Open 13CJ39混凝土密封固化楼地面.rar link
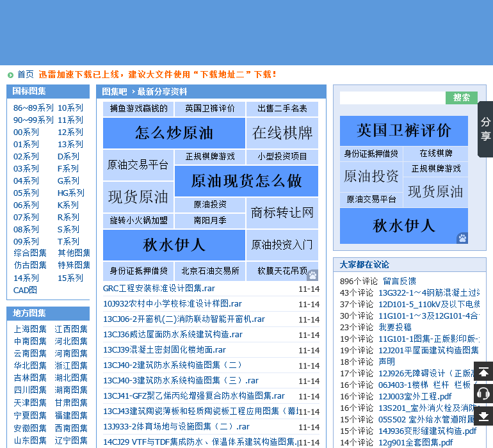The height and width of the screenshot is (448, 493). (x=164, y=350)
